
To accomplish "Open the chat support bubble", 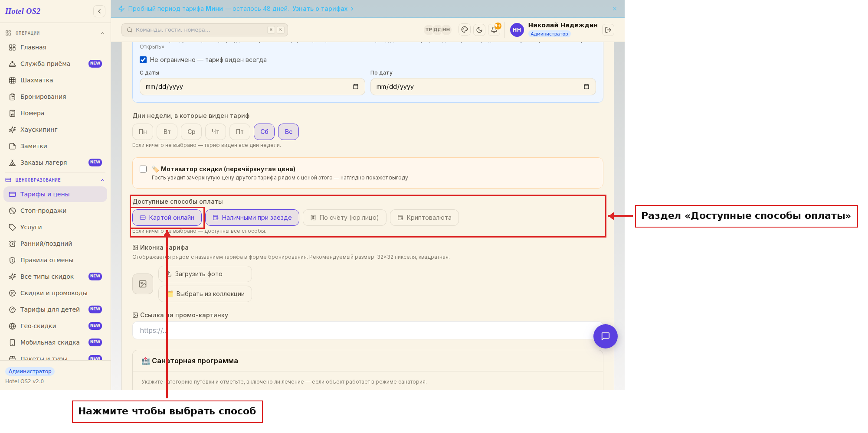I will point(605,336).
